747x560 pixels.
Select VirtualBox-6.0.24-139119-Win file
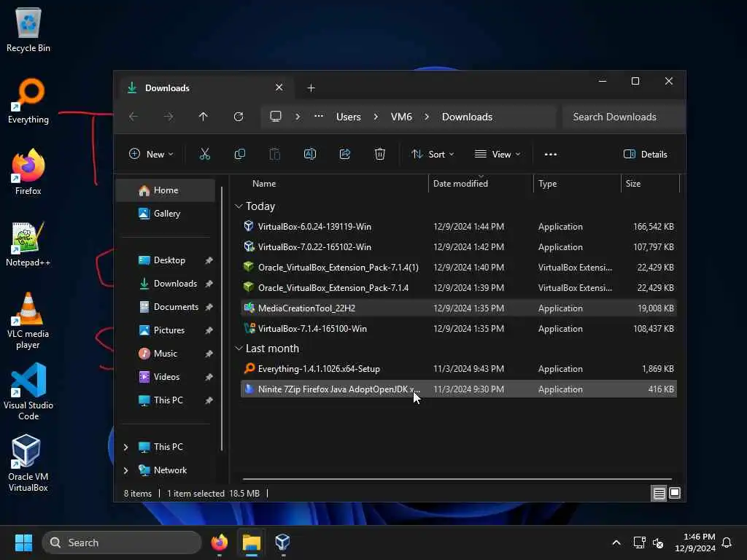[x=458, y=227]
